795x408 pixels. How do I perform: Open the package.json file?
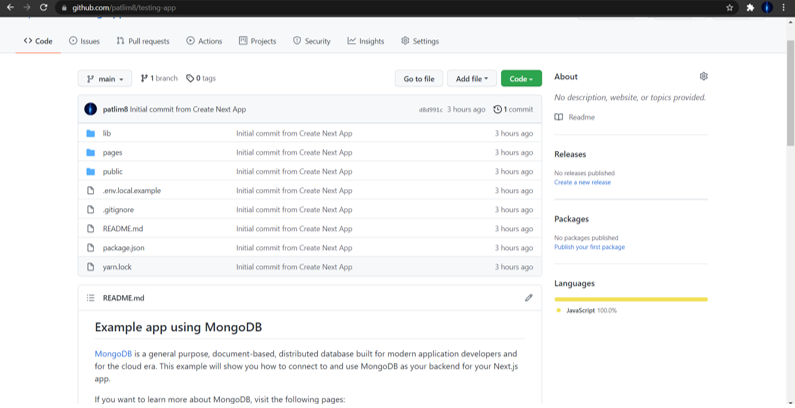pyautogui.click(x=124, y=248)
